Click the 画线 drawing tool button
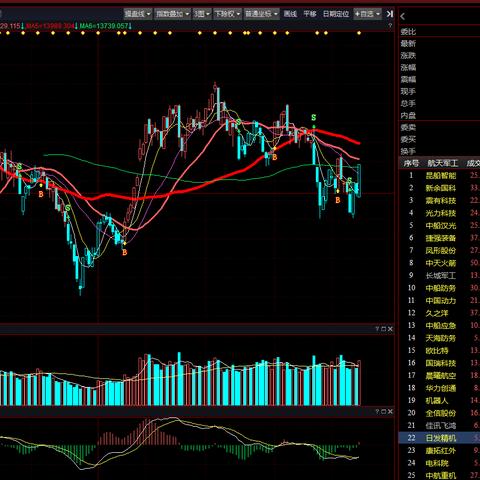This screenshot has height=480, width=480. pos(290,14)
